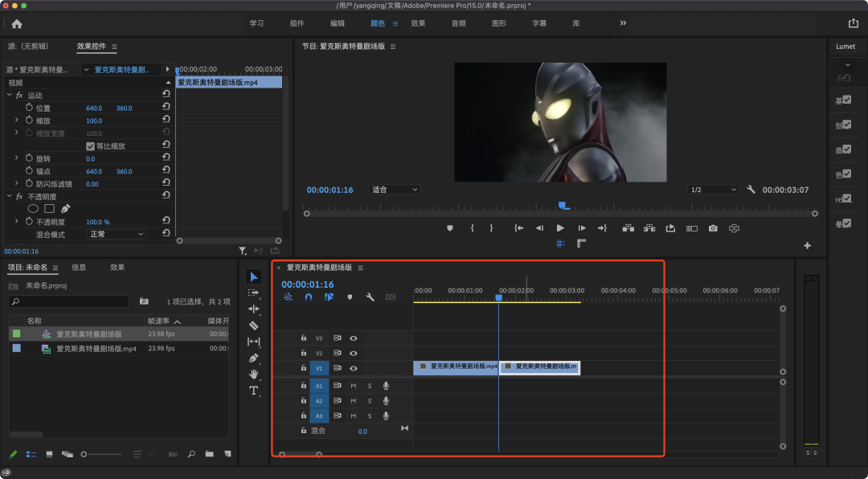Select the second 爱克斯奥特曼剧场版 clip on V1

[540, 368]
